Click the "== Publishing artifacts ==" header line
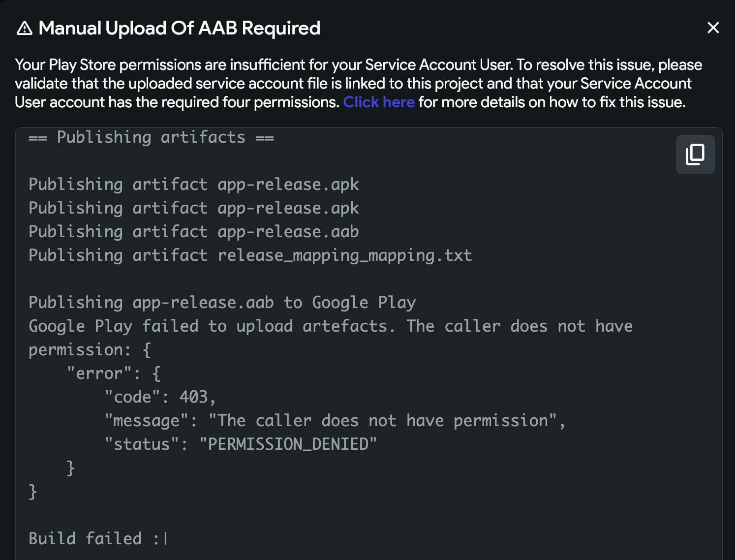The image size is (735, 560). (x=151, y=137)
